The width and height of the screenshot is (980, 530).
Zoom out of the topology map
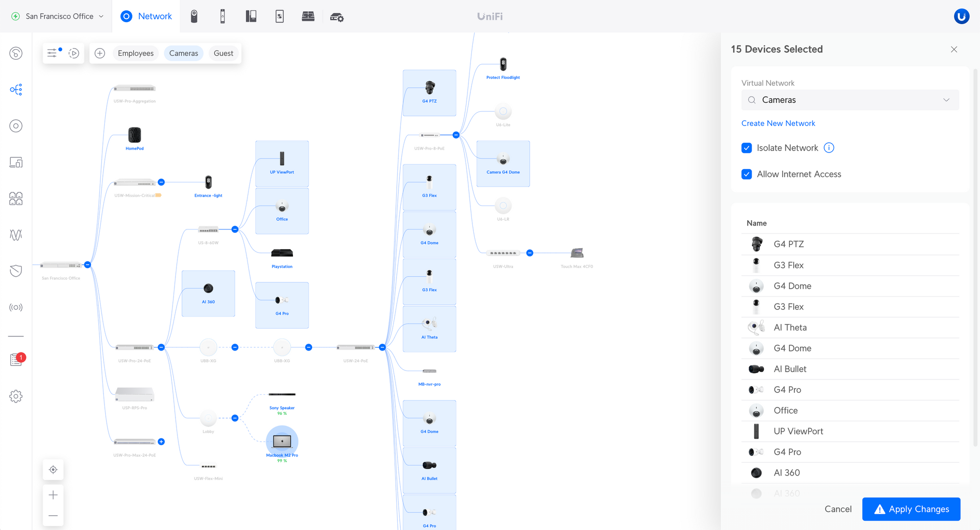[53, 516]
